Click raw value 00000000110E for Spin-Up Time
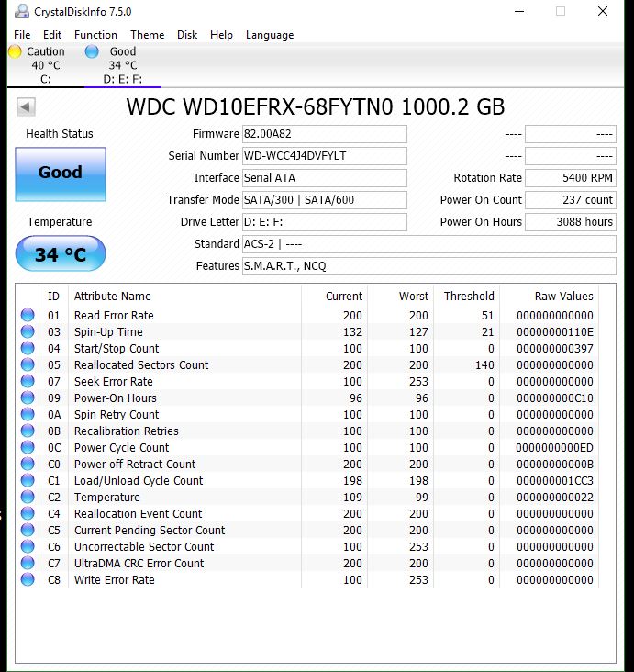 555,332
